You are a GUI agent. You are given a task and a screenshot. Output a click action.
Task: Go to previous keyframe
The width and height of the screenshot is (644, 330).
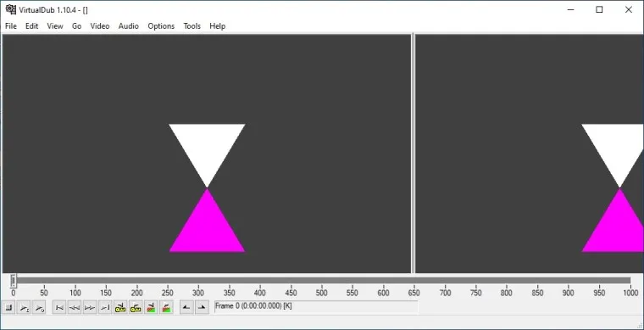click(120, 307)
